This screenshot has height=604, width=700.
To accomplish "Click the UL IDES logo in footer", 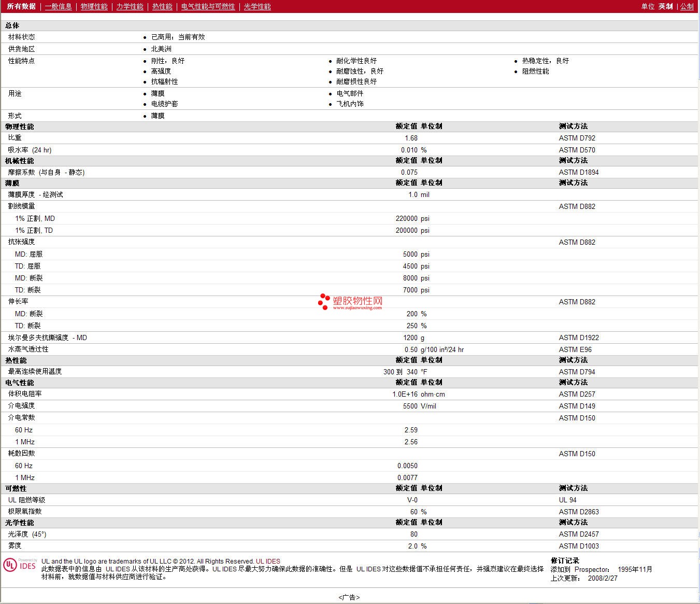I will coord(20,565).
